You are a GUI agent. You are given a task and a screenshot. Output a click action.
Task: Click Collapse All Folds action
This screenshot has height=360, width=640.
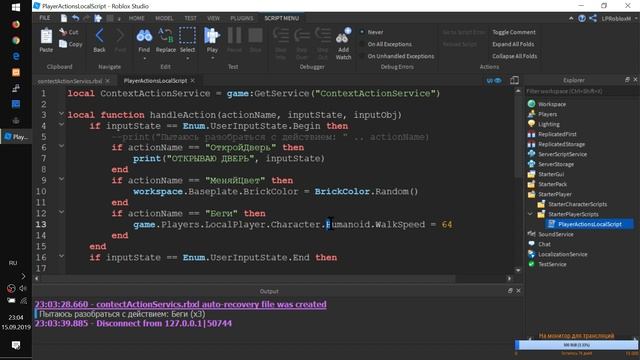pyautogui.click(x=515, y=56)
